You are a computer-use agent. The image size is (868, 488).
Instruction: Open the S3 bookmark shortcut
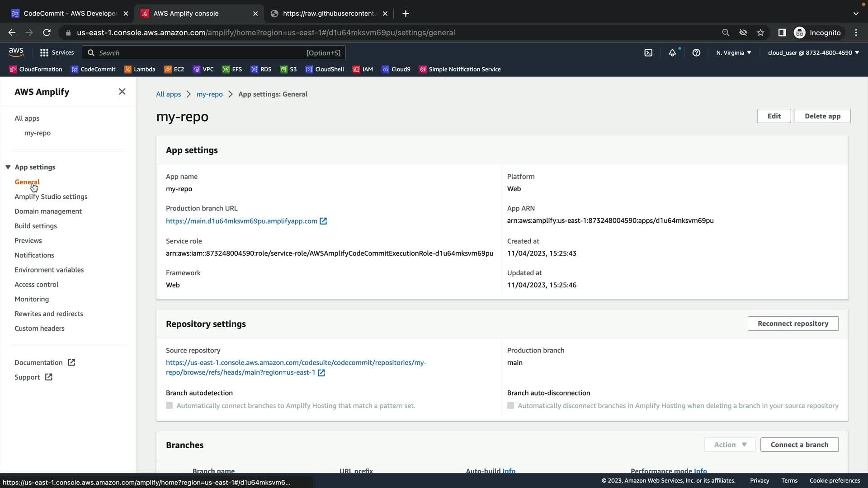click(x=288, y=69)
